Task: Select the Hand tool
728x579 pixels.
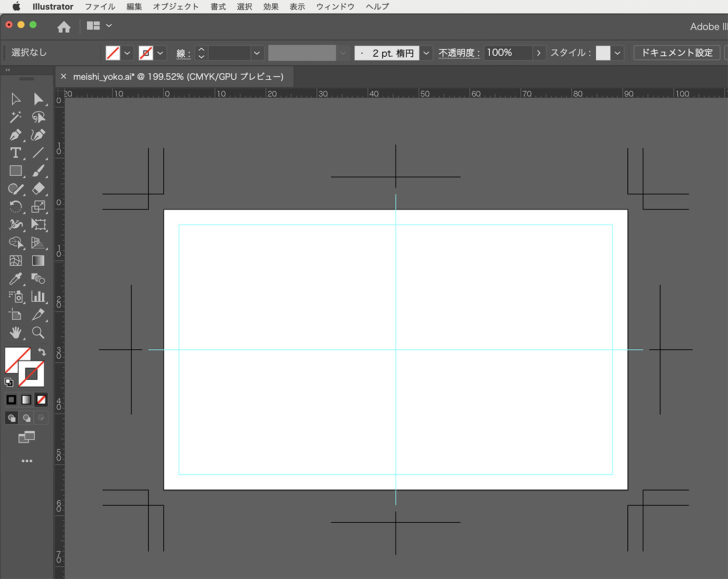Action: click(16, 333)
